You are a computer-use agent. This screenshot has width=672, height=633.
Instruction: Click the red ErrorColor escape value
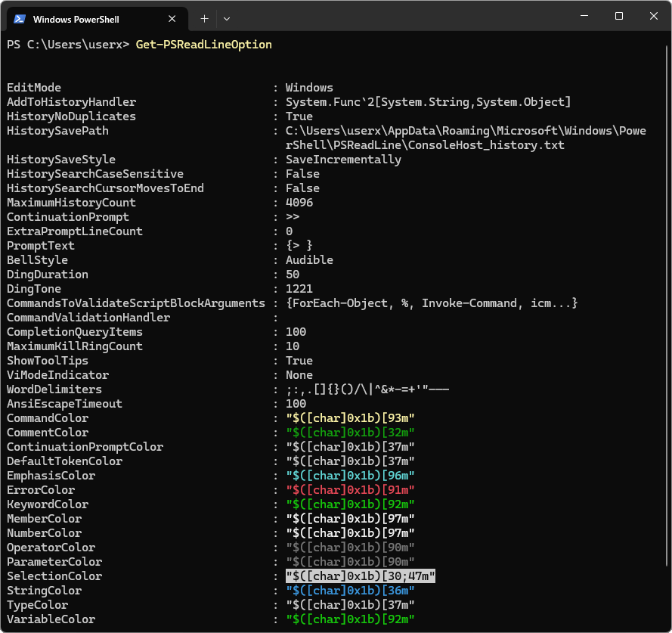tap(350, 490)
